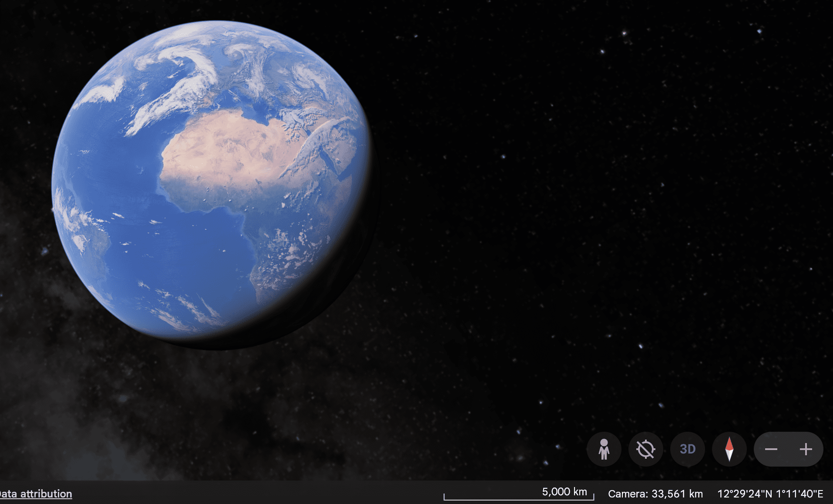Toggle the location tracking icon

point(645,449)
